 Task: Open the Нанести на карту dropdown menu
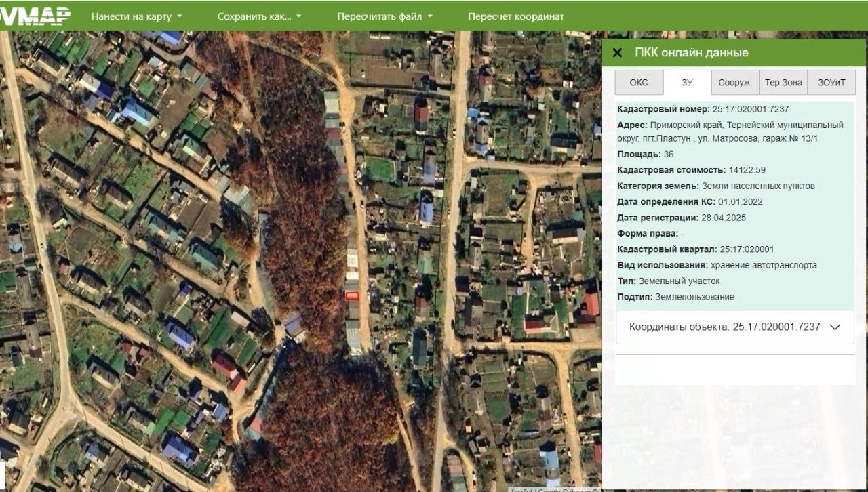(x=137, y=16)
